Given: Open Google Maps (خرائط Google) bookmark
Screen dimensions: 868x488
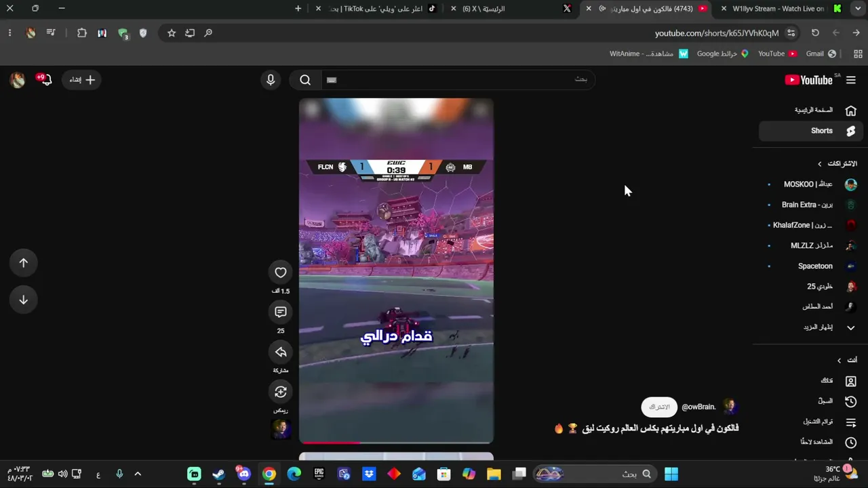Looking at the screenshot, I should [722, 54].
